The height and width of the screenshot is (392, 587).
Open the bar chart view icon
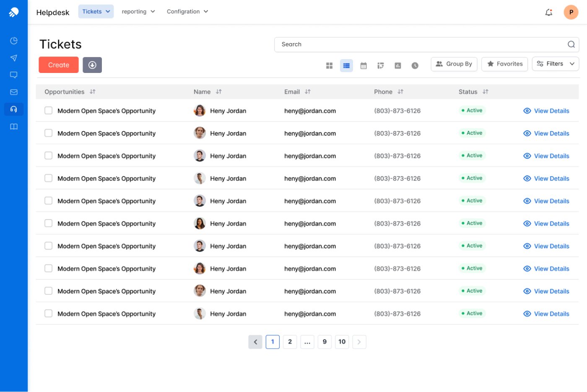pos(397,65)
